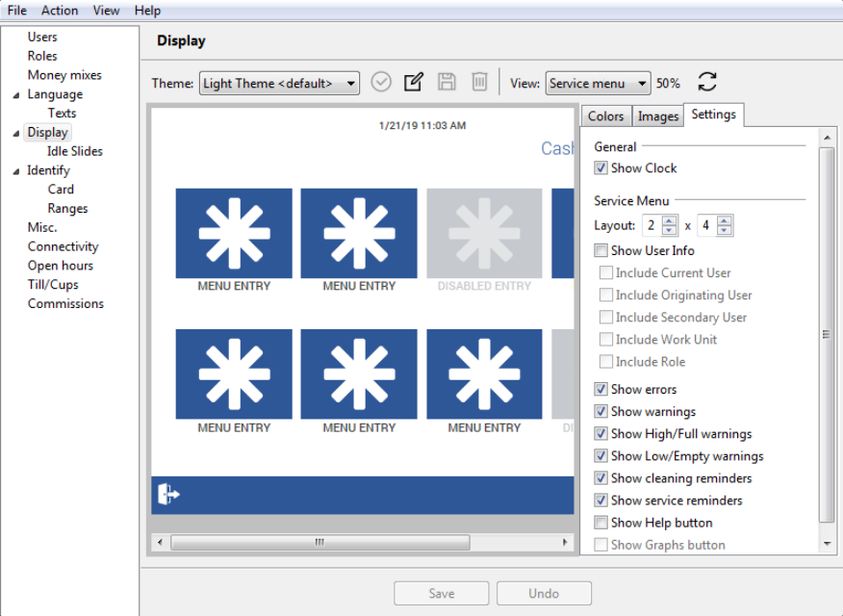Click the delete theme trash icon
Image resolution: width=843 pixels, height=616 pixels.
point(479,82)
